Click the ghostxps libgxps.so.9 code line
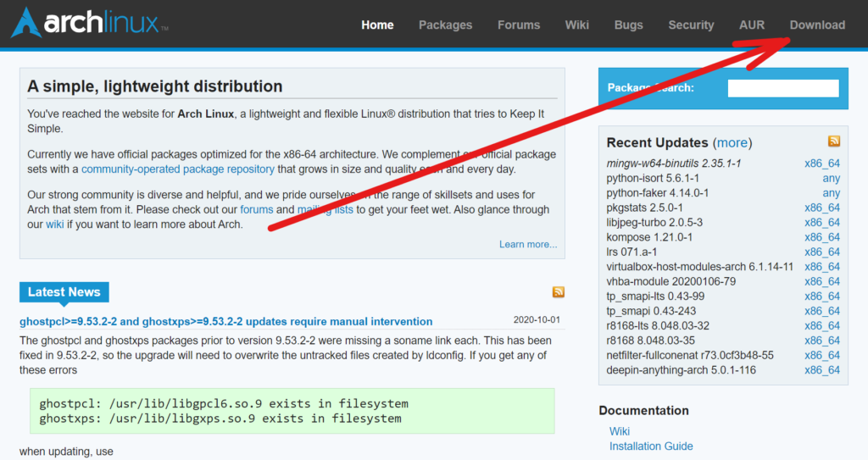 pyautogui.click(x=220, y=418)
